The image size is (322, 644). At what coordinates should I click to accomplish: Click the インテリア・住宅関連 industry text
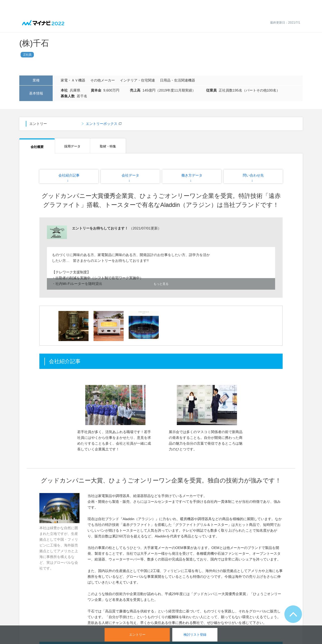(x=137, y=80)
